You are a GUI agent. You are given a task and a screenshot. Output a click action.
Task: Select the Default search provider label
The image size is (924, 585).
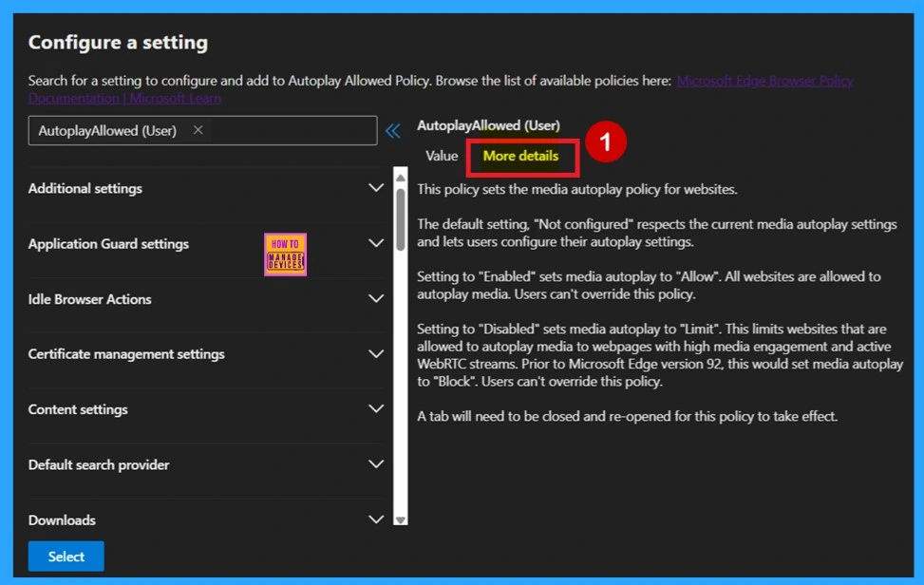point(99,464)
